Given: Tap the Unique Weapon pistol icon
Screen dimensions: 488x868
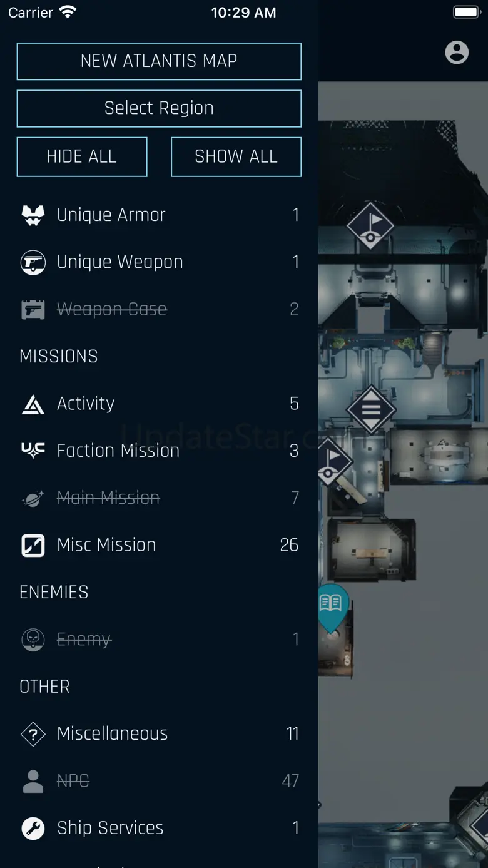Looking at the screenshot, I should [x=33, y=262].
